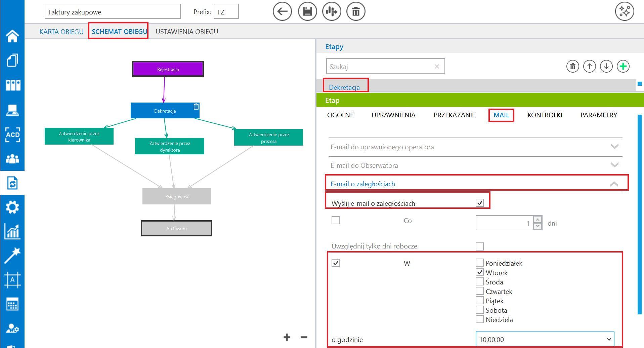Select Zatwierdzenie przez kierownika node
The height and width of the screenshot is (348, 644).
tap(79, 136)
